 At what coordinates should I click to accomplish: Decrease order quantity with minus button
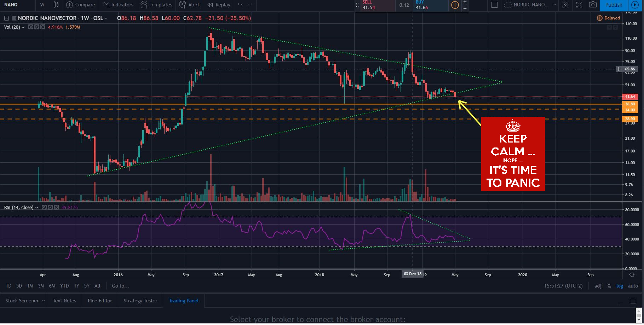click(465, 8)
